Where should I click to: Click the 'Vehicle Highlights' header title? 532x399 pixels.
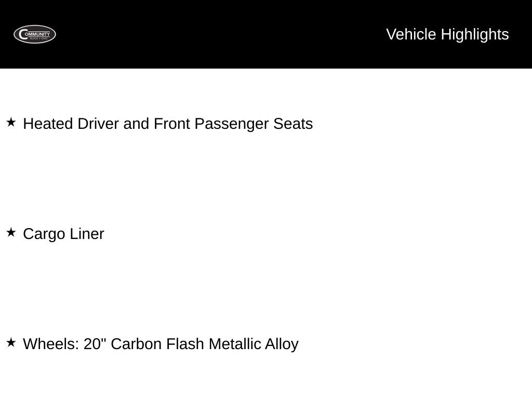[447, 34]
